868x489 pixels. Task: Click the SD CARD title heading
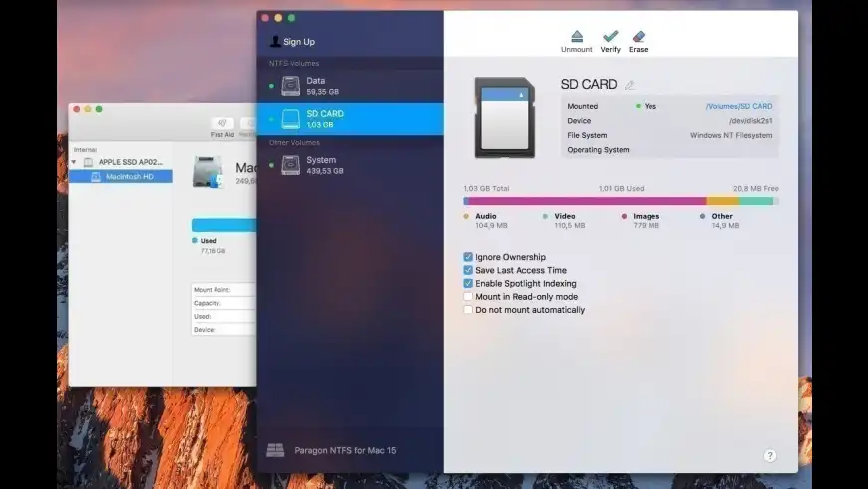click(x=589, y=84)
